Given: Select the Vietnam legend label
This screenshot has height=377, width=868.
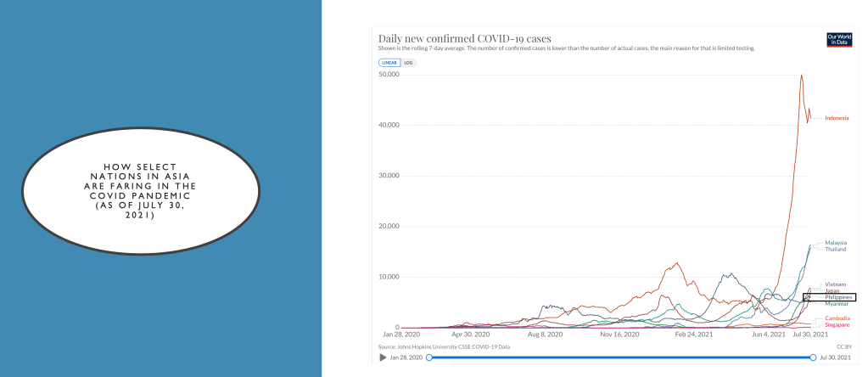Looking at the screenshot, I should point(835,284).
